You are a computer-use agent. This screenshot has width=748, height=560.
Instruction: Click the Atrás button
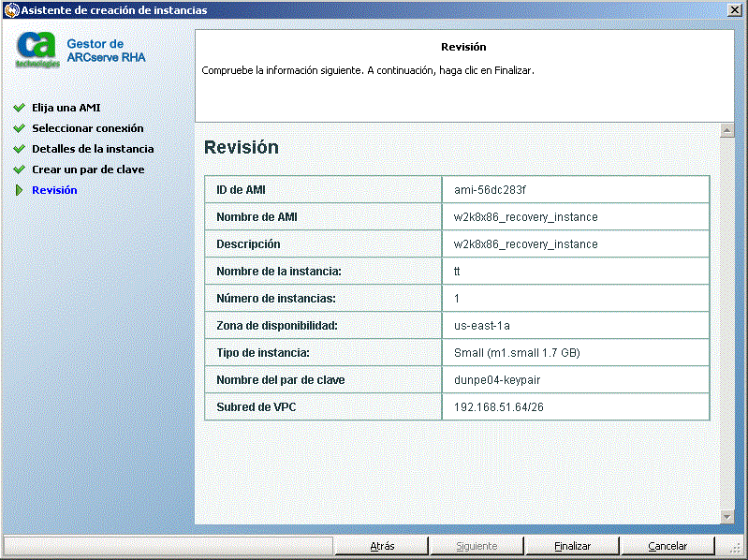(382, 546)
